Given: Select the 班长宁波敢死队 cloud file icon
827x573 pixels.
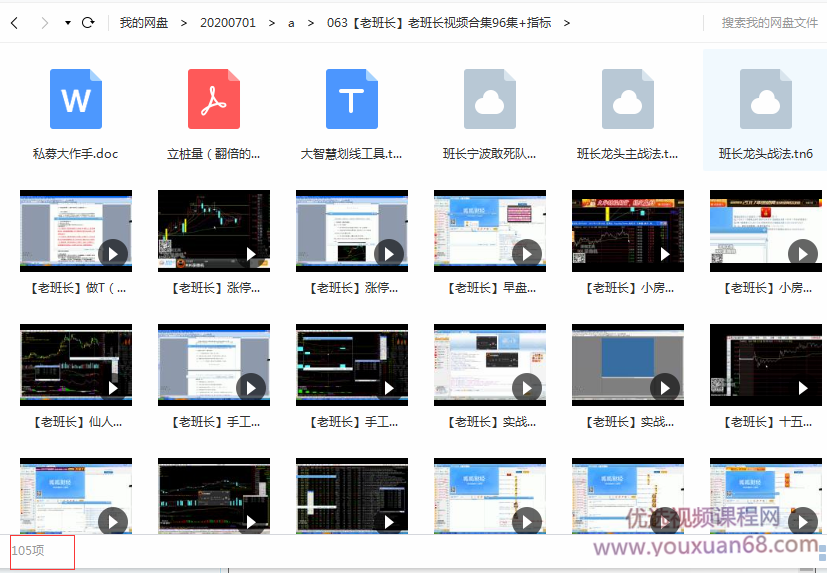Looking at the screenshot, I should (x=490, y=99).
